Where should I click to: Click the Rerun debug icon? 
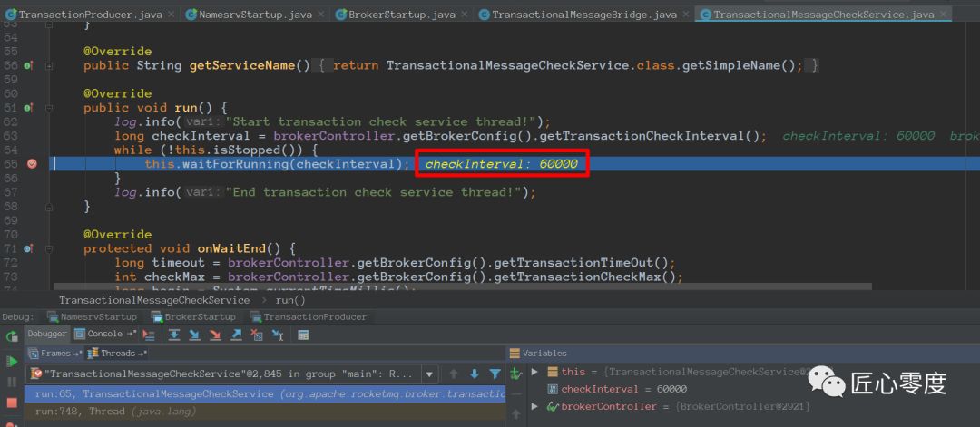[x=11, y=336]
